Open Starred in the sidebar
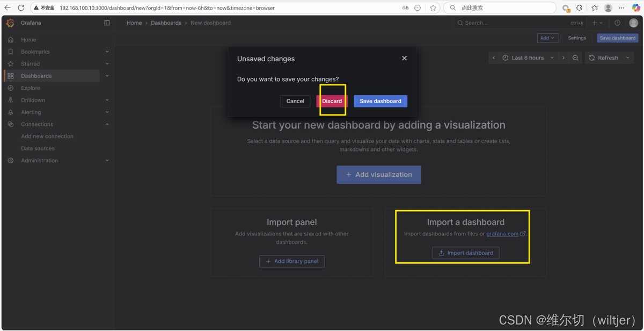The image size is (644, 331). tap(30, 64)
